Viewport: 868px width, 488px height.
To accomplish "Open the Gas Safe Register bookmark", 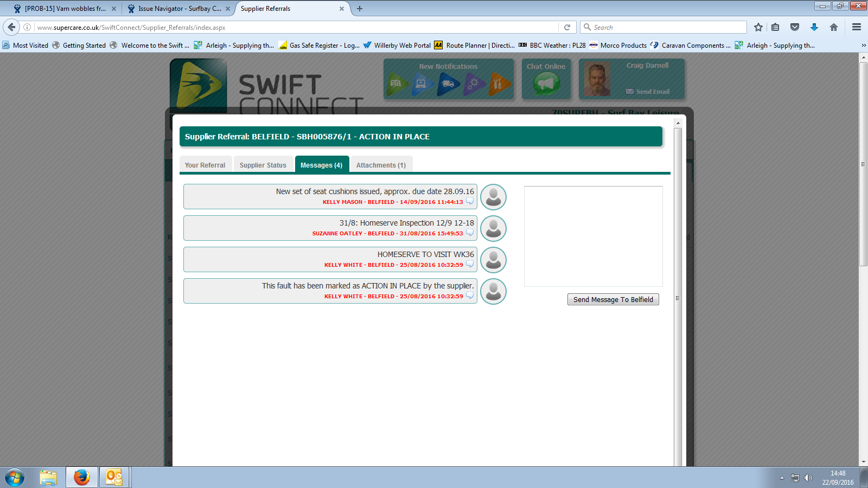I will [319, 46].
